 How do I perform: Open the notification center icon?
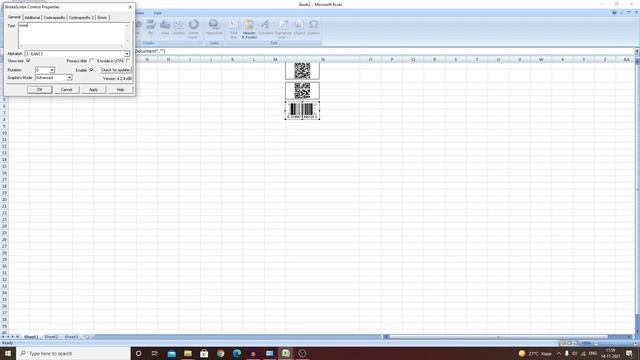629,353
